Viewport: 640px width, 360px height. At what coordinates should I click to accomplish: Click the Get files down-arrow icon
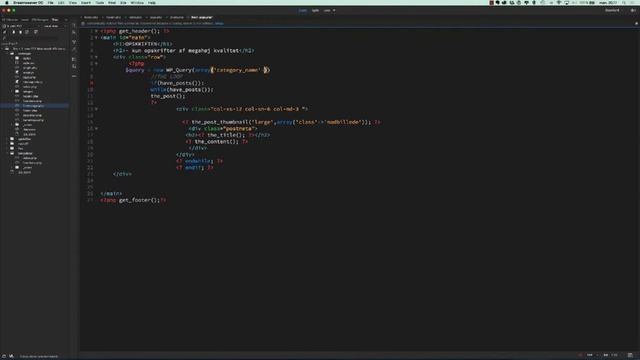click(x=13, y=32)
